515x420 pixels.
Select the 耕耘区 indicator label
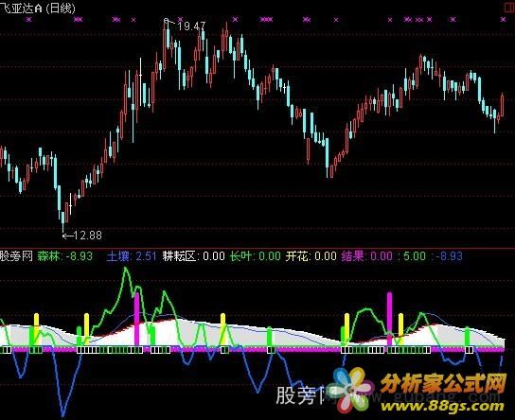coord(180,256)
